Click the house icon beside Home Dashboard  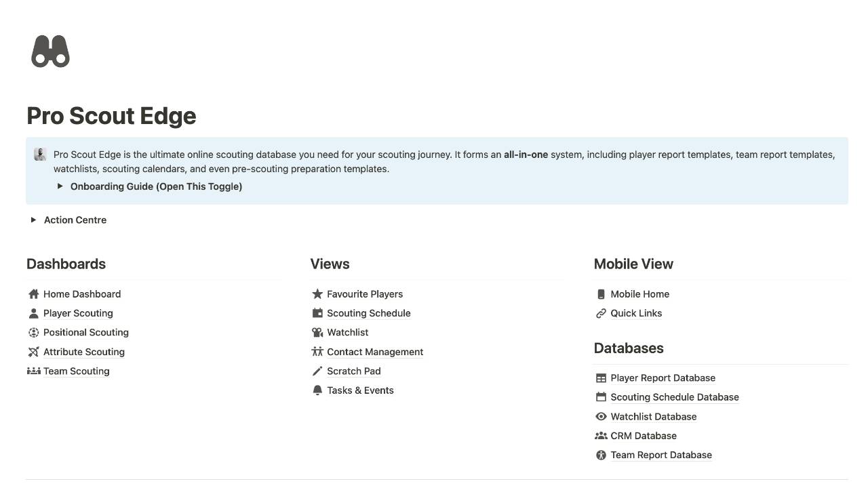[34, 294]
